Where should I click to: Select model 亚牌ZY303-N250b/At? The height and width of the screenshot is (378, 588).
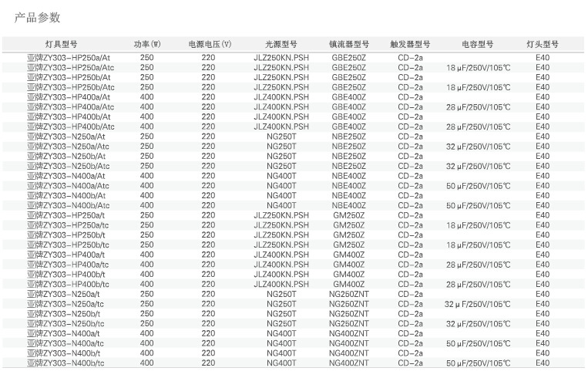66,156
